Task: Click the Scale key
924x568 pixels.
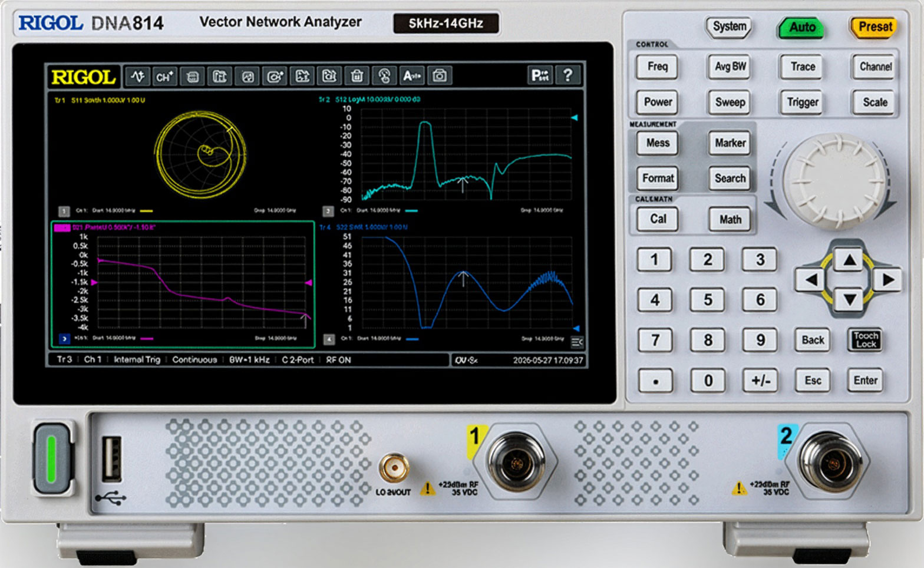Action: [875, 102]
